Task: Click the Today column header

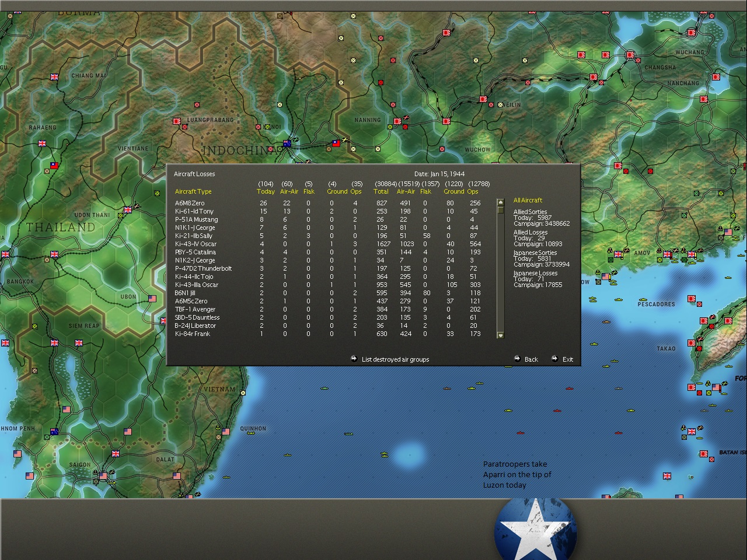Action: tap(266, 191)
